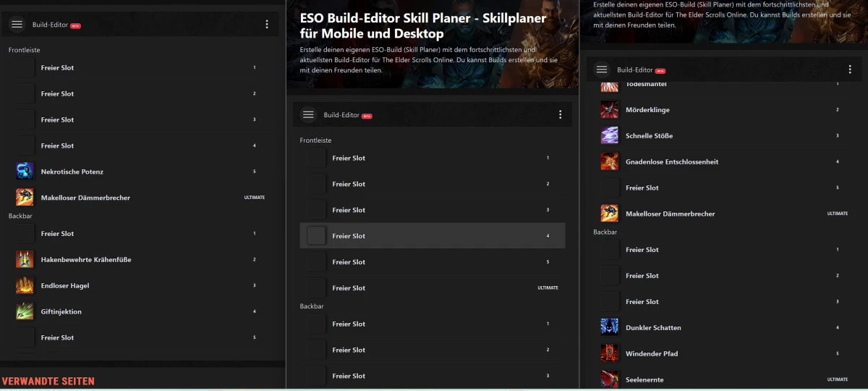Pick middle panel Backbar Freier Slot 2

tap(433, 350)
